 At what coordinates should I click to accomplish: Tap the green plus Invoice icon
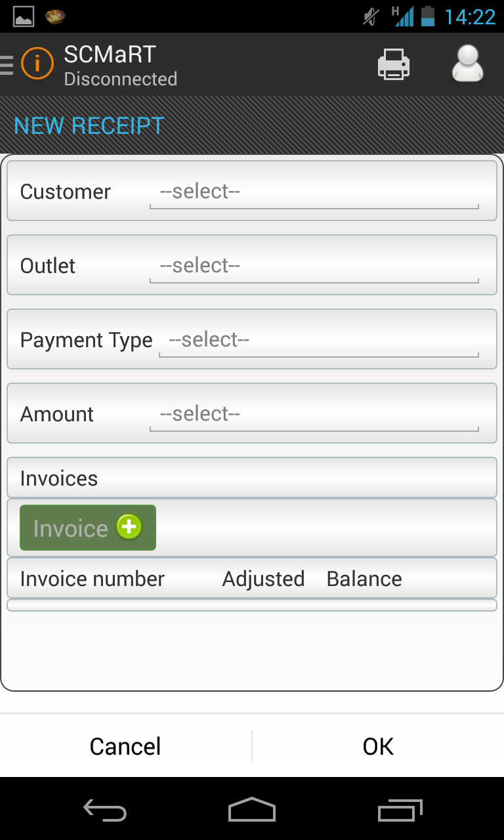point(129,527)
